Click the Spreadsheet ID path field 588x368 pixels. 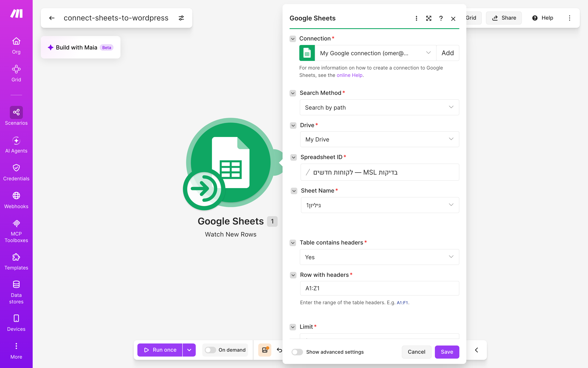[x=380, y=172]
